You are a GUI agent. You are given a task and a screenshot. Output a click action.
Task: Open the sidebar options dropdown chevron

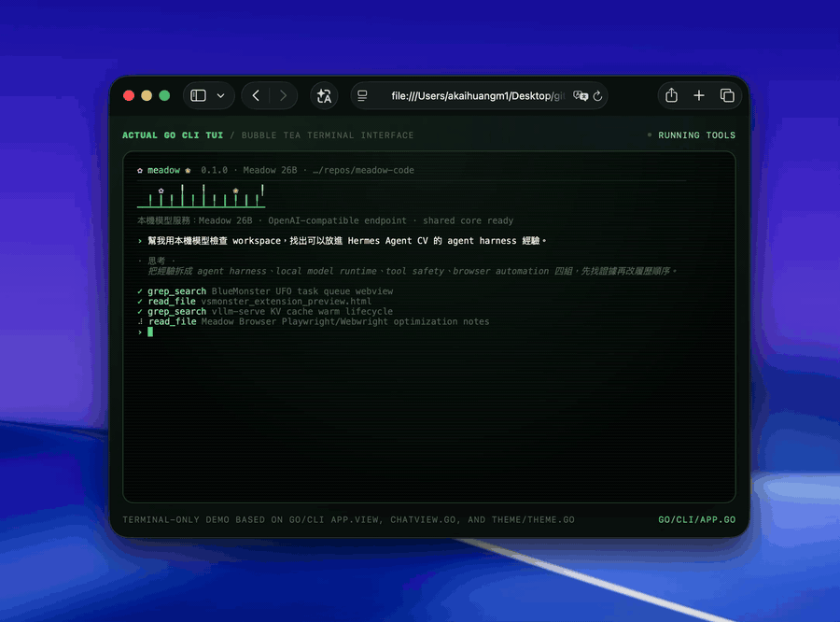(x=220, y=96)
